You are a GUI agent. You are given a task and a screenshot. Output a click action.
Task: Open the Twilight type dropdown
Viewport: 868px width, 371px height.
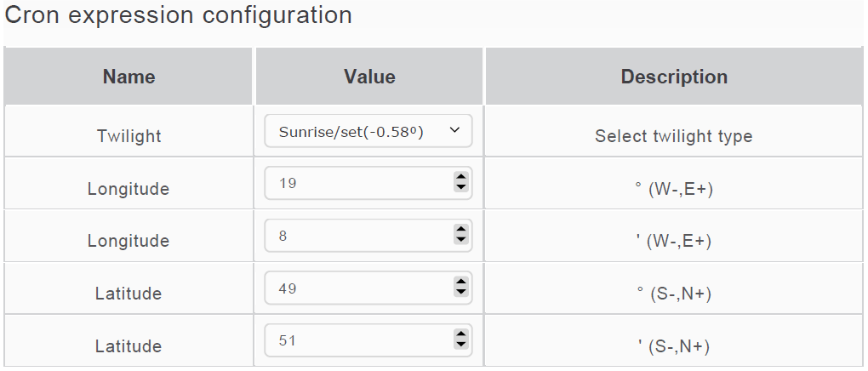click(368, 131)
